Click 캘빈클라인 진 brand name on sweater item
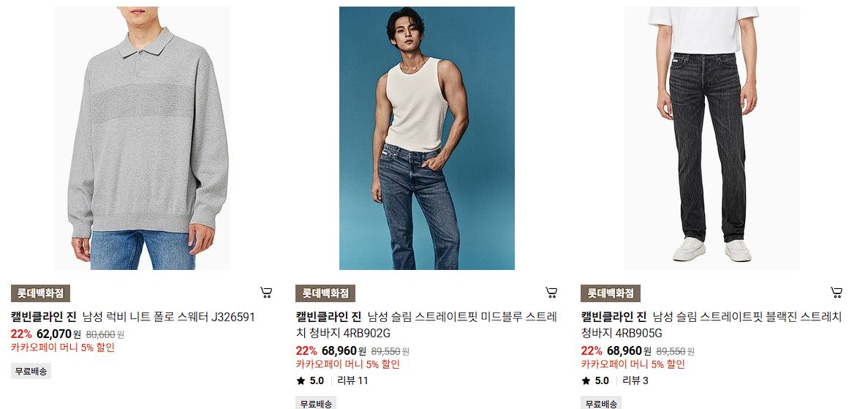Viewport: 868px width, 409px height. [43, 317]
